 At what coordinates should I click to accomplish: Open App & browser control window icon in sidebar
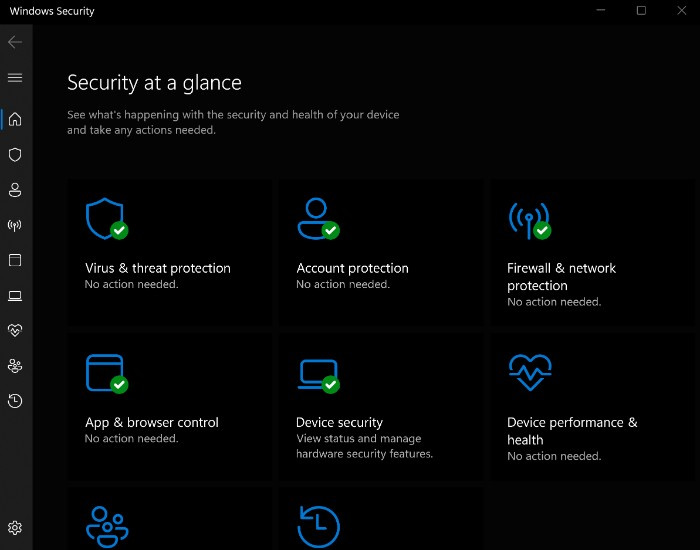click(15, 260)
